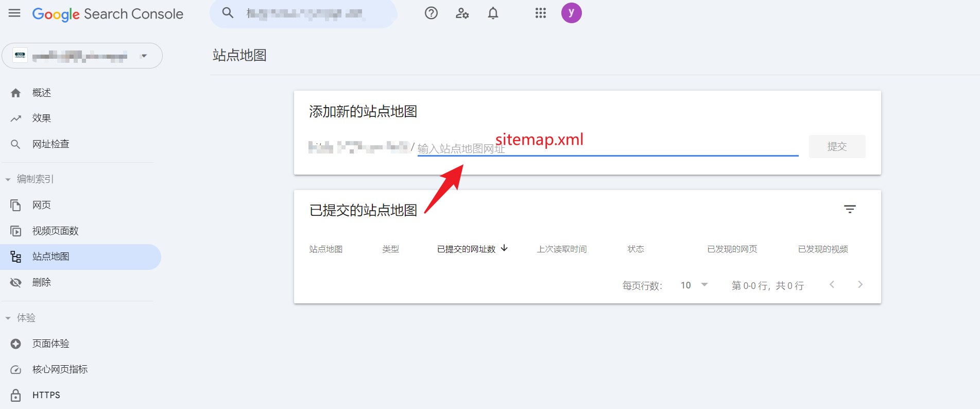Sort by 已提交的网址数 column header
Image resolution: width=980 pixels, height=409 pixels.
coord(466,249)
